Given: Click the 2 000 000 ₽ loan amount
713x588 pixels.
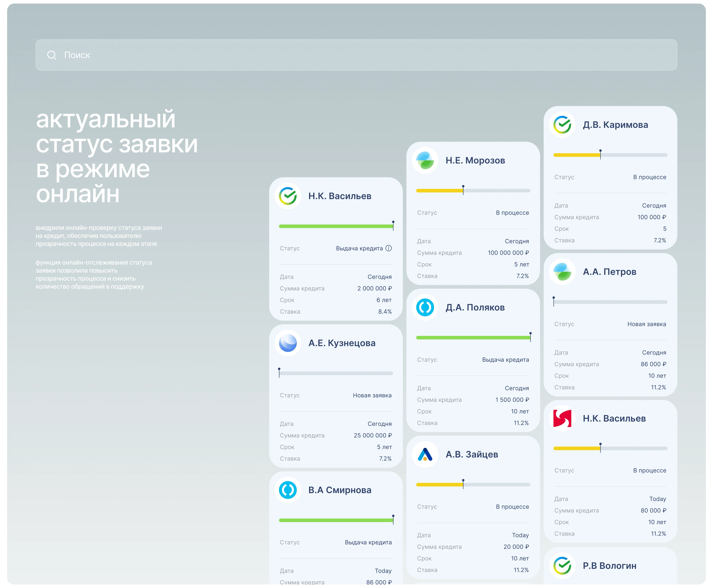Looking at the screenshot, I should tap(375, 288).
